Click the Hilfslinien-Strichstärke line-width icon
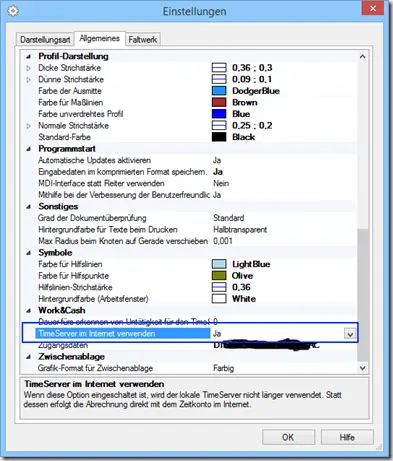393x461 pixels. tap(219, 287)
